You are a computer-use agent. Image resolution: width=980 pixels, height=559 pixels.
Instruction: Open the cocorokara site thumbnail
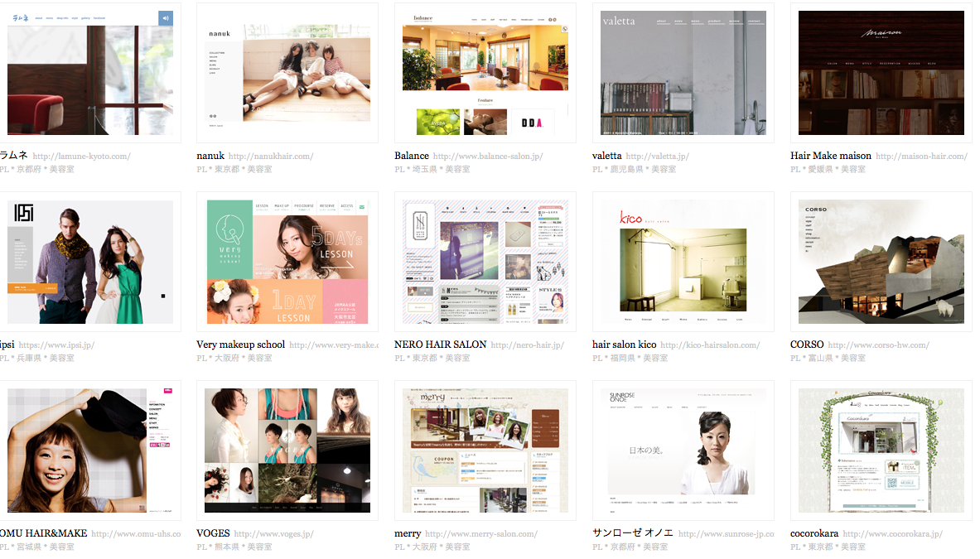(881, 451)
